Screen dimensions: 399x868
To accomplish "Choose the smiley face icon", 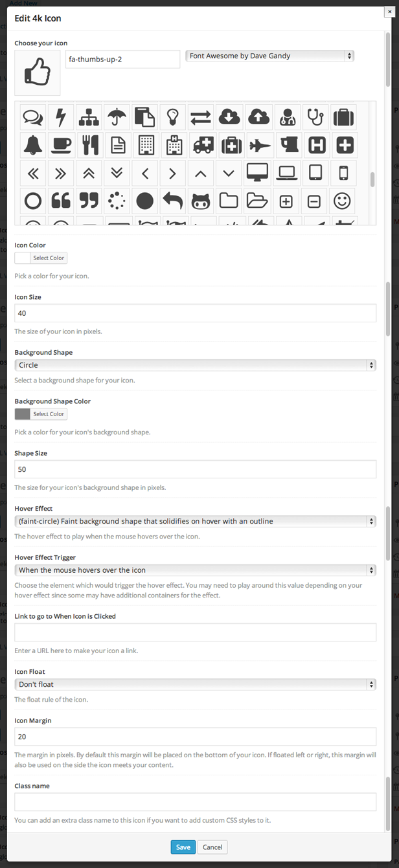I will coord(343,201).
